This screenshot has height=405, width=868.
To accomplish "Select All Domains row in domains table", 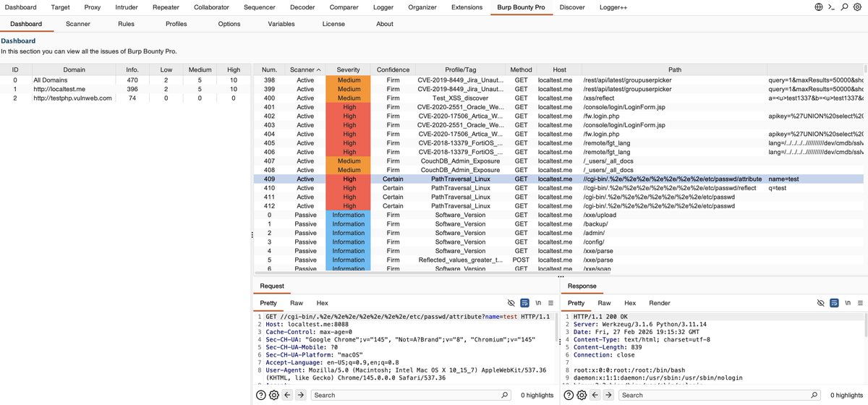I will tap(125, 80).
